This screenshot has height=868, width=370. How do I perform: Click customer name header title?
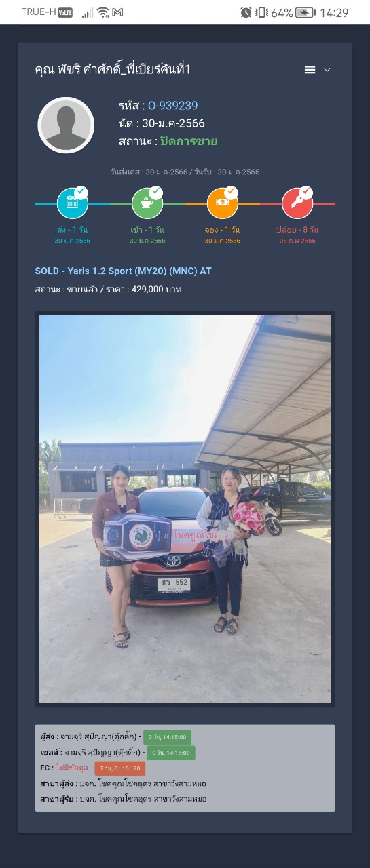113,70
